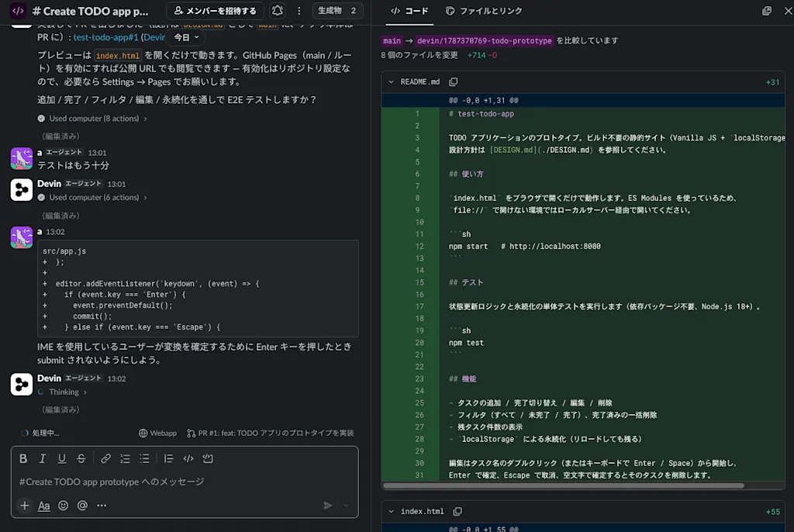
Task: Toggle strikethrough formatting in composer
Action: pos(81,458)
